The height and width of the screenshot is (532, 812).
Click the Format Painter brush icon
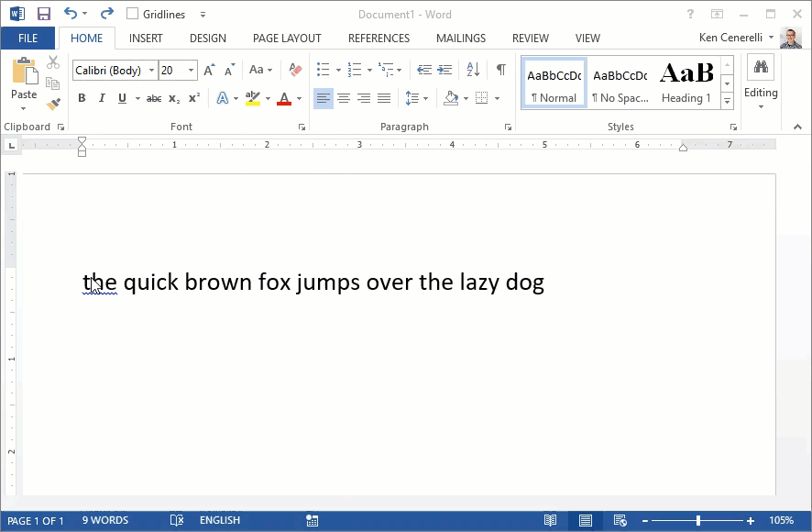click(53, 104)
